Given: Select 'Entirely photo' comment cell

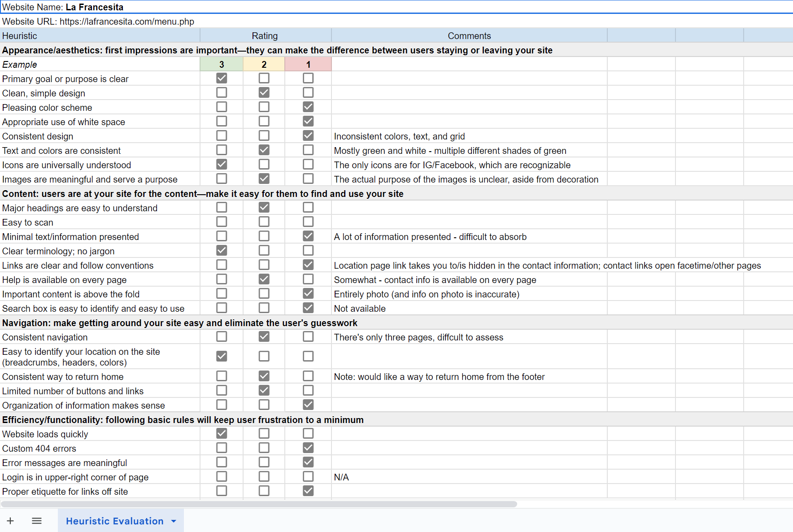Looking at the screenshot, I should pos(469,294).
